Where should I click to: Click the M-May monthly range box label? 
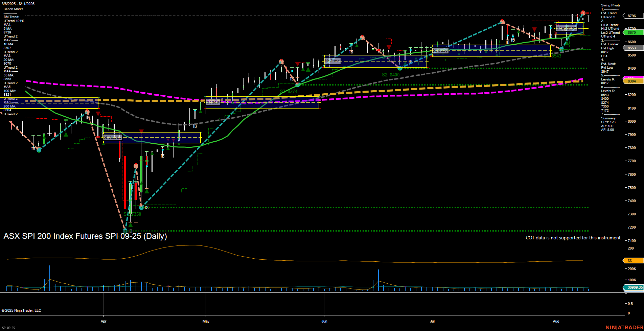(x=213, y=102)
